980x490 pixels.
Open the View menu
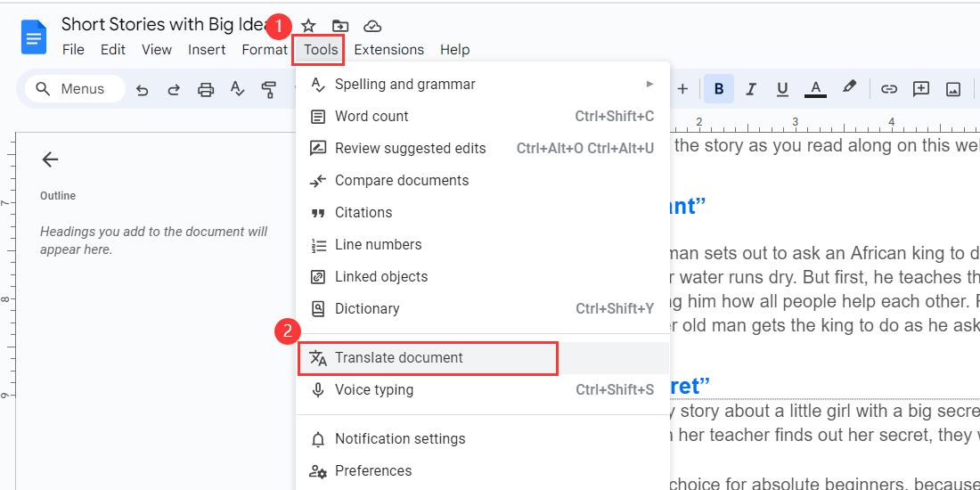[156, 50]
